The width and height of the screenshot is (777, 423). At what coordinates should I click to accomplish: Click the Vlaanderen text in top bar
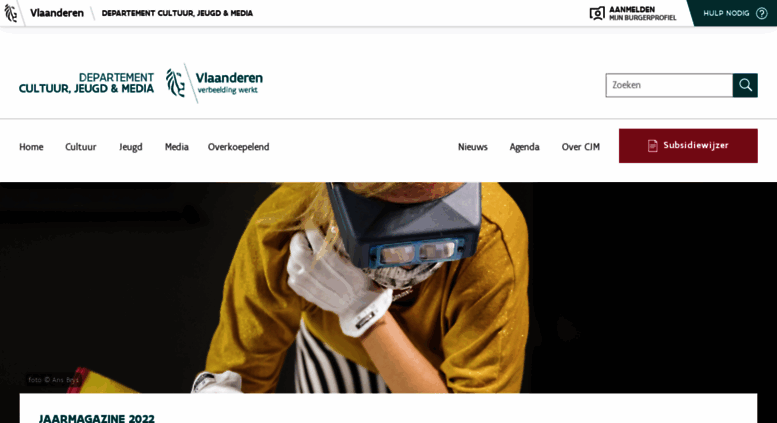[x=56, y=13]
